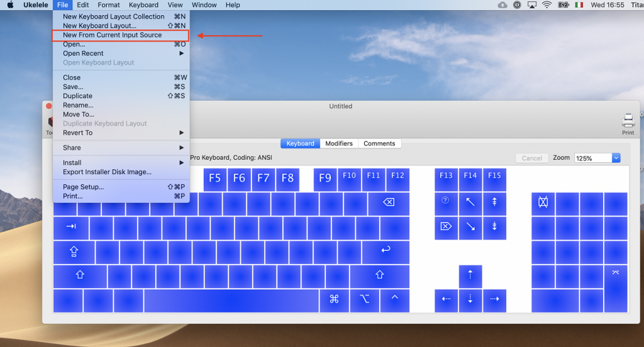Image resolution: width=644 pixels, height=347 pixels.
Task: Open the Zoom 125% combo box arrow
Action: (x=616, y=158)
